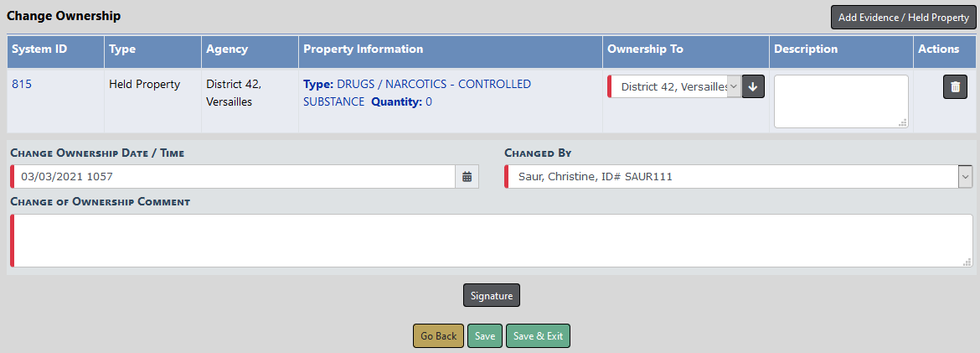The width and height of the screenshot is (980, 353).
Task: Click the trash delete icon
Action: (955, 87)
